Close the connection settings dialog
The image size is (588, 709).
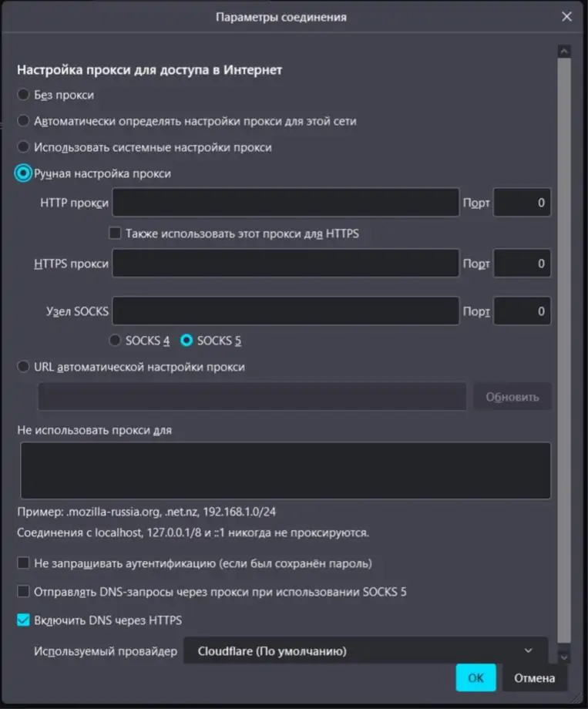click(x=566, y=17)
